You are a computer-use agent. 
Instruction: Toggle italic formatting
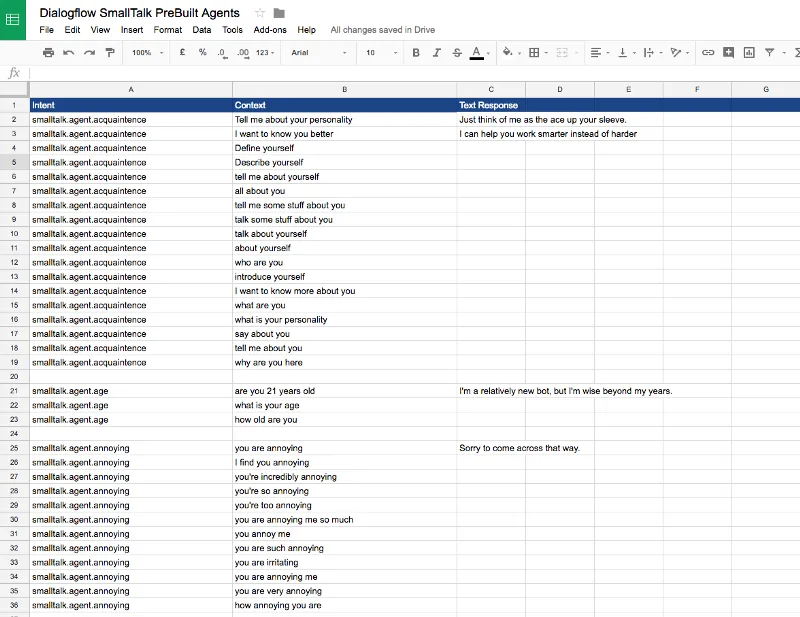(x=437, y=52)
